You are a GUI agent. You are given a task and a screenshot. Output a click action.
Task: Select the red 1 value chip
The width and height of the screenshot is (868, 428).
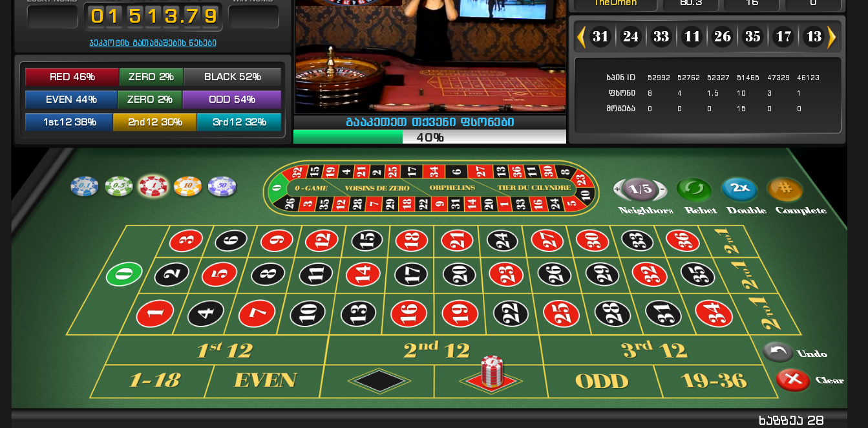tap(153, 186)
